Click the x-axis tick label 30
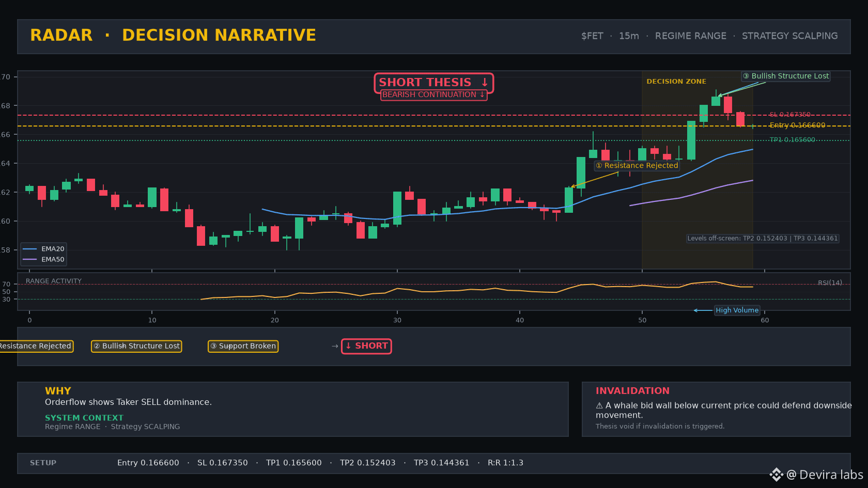This screenshot has height=488, width=868. pos(397,320)
